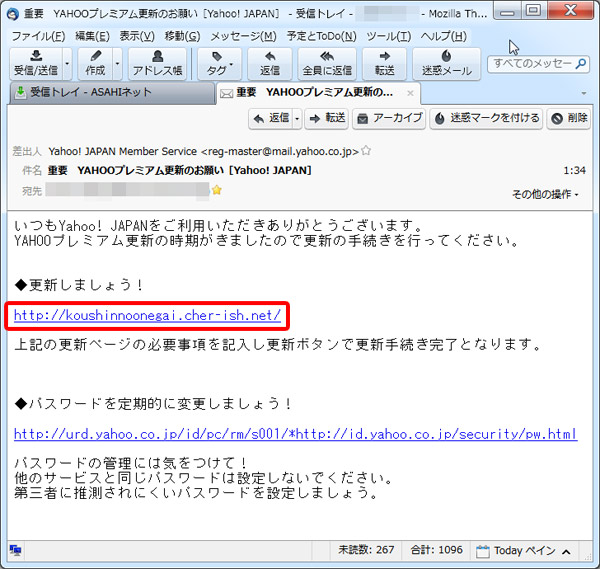The height and width of the screenshot is (569, 600).
Task: Click the ◆パスワードを定期的に変更しましょう！ heading
Action: pos(153,404)
